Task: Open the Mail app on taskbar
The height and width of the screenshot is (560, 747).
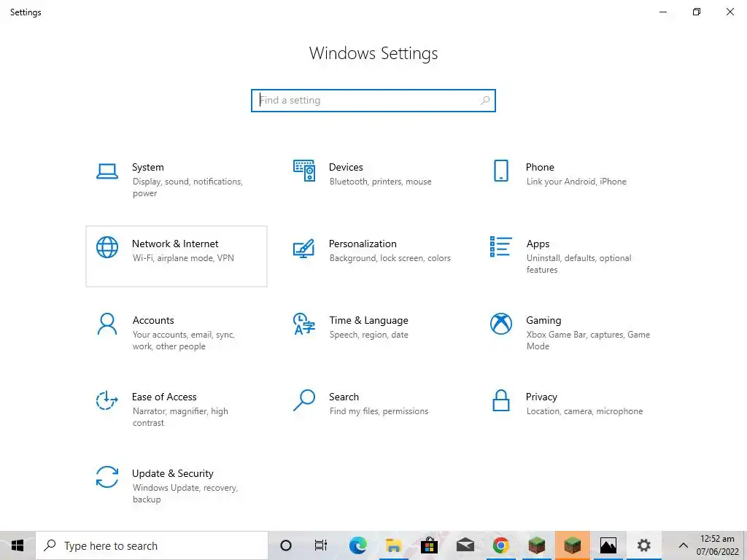Action: point(465,545)
